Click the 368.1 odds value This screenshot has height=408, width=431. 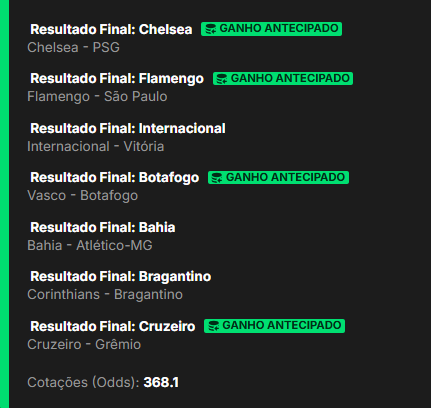click(161, 382)
